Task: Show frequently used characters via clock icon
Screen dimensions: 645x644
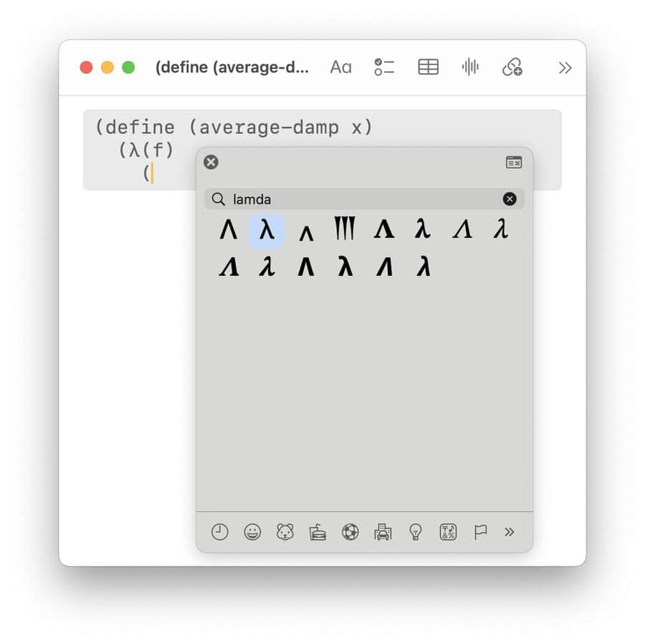Action: [219, 532]
